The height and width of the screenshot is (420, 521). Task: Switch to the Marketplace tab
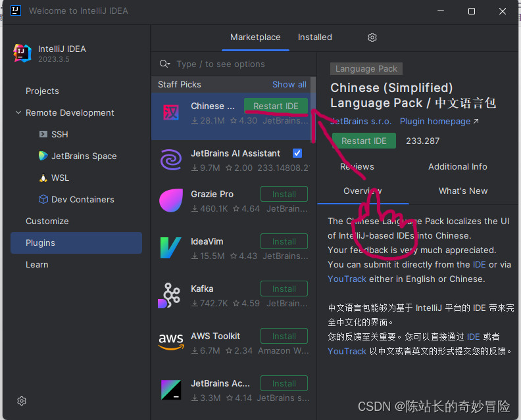coord(255,37)
